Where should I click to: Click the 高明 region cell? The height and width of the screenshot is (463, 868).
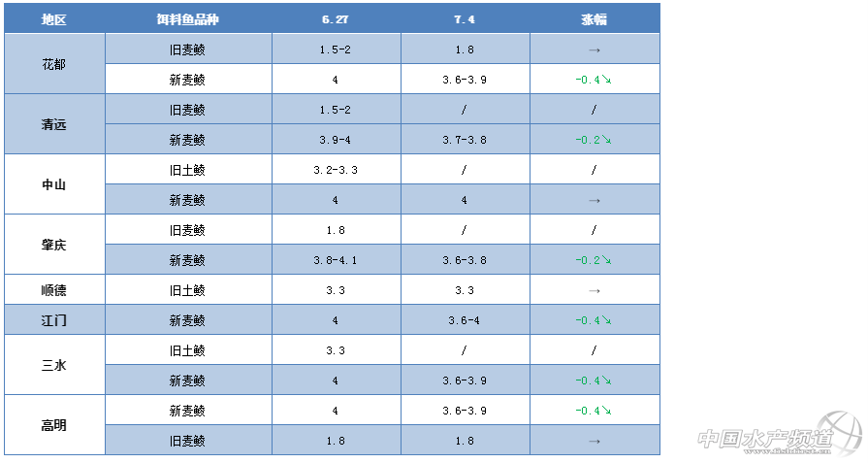click(54, 425)
